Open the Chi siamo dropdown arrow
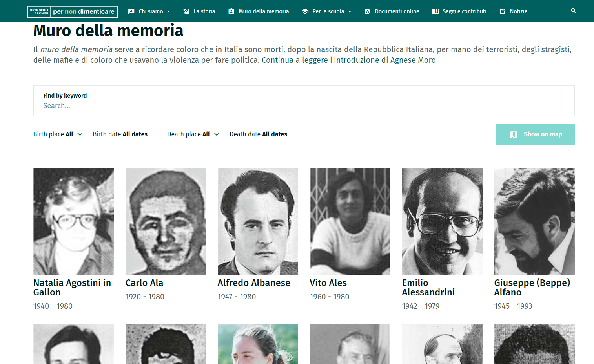594x364 pixels. (x=169, y=11)
